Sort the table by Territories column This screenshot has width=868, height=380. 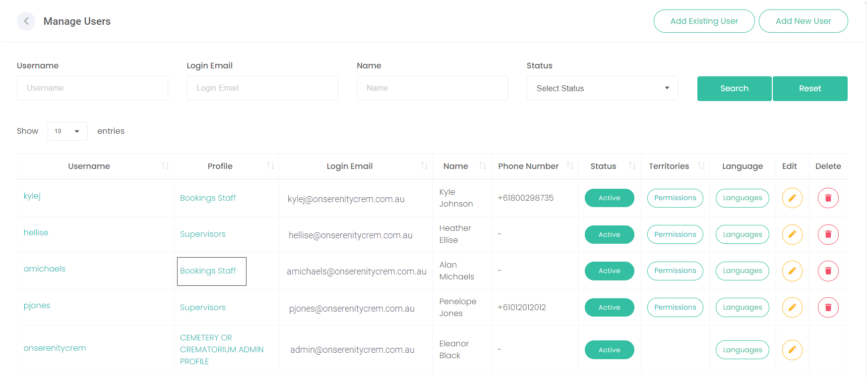pyautogui.click(x=701, y=166)
